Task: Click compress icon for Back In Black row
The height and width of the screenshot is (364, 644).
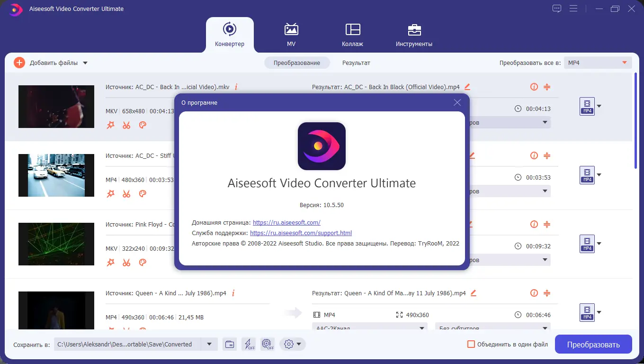Action: coord(547,87)
